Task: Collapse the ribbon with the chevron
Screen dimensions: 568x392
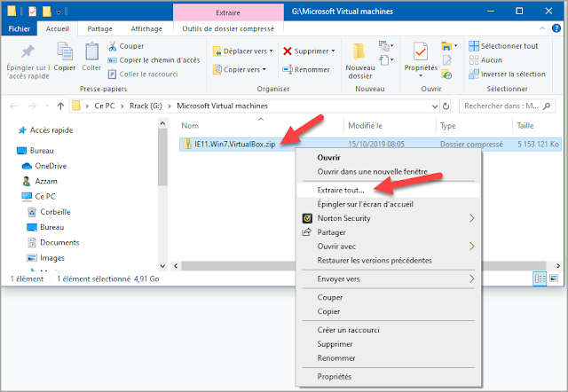Action: pos(542,28)
